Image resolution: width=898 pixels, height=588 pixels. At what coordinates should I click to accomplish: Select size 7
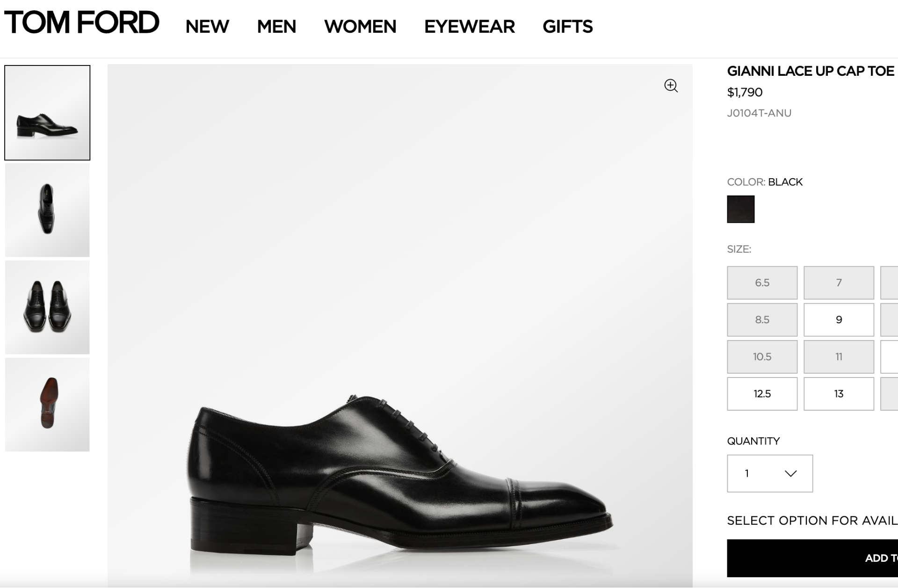pos(838,283)
